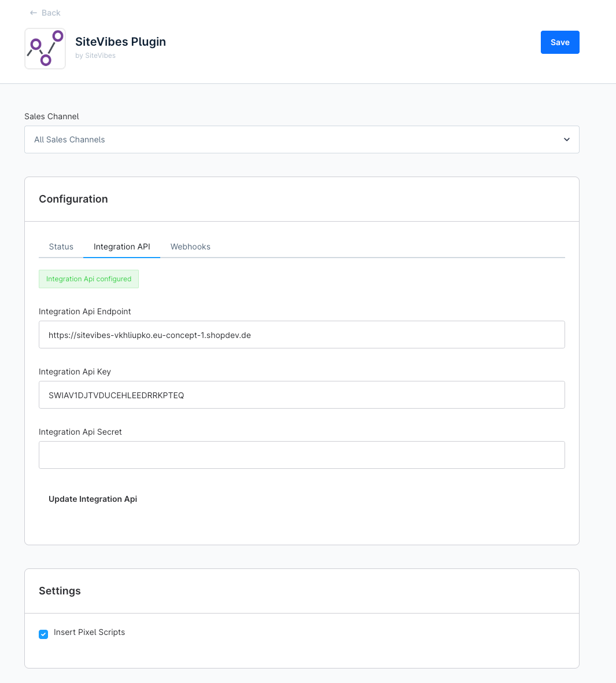Click the Integration Api Endpoint field
The image size is (616, 683).
tap(302, 335)
